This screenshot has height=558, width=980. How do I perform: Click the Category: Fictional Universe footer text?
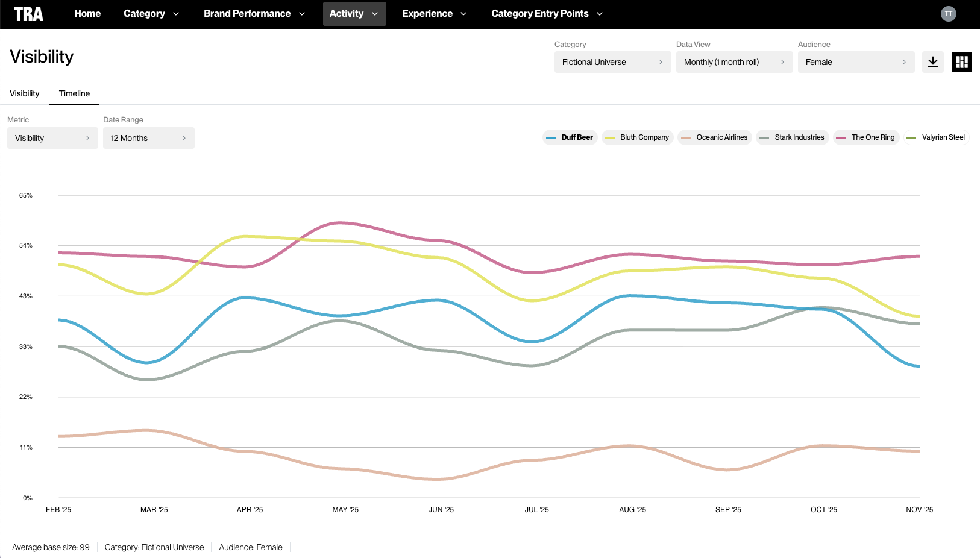point(154,547)
